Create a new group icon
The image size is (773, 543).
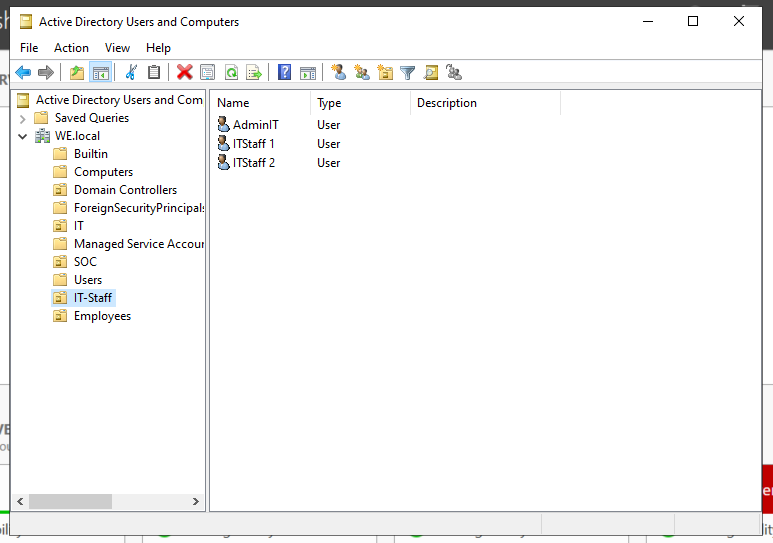coord(361,72)
